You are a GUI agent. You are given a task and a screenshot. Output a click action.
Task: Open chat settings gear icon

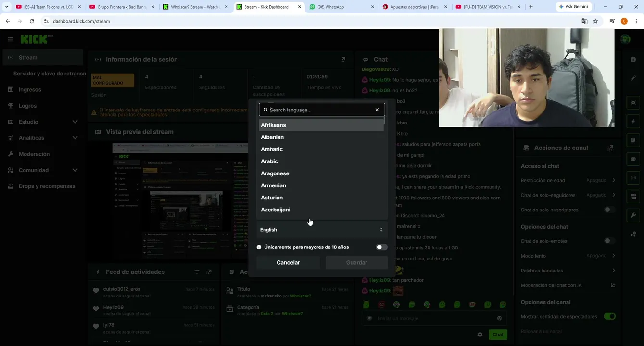pos(480,334)
